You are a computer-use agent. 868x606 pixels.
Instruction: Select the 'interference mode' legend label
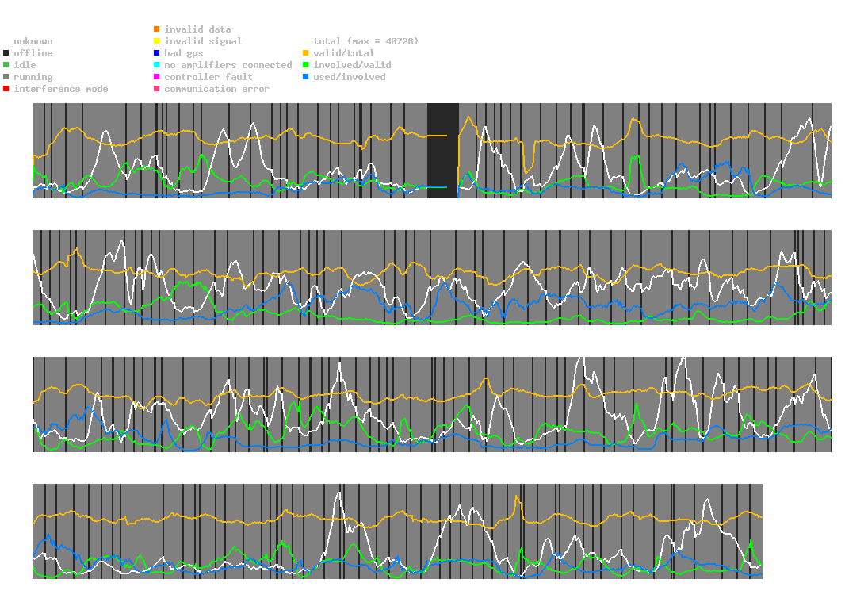pyautogui.click(x=61, y=89)
